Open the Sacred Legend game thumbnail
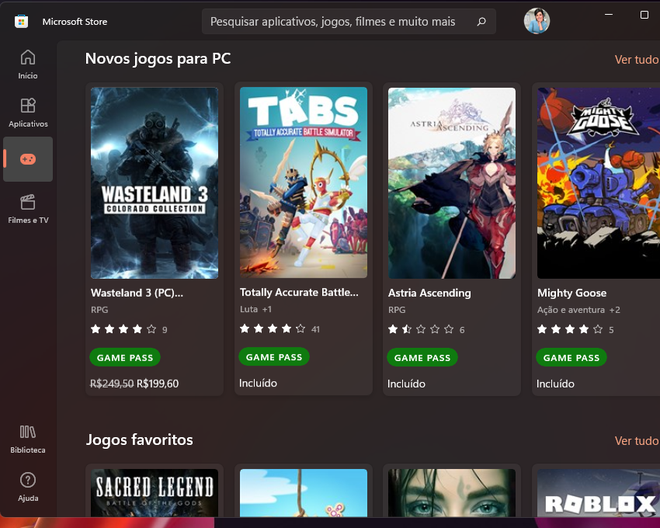660x528 pixels. 154,493
